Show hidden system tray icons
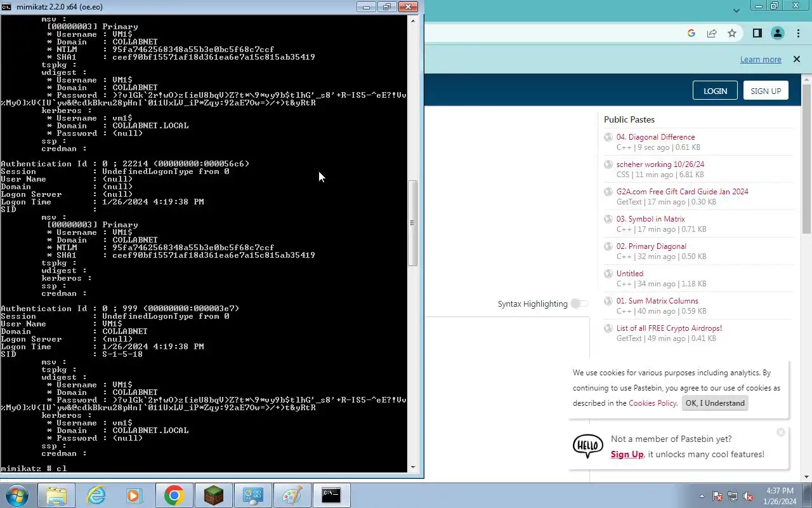This screenshot has height=508, width=812. tap(702, 496)
